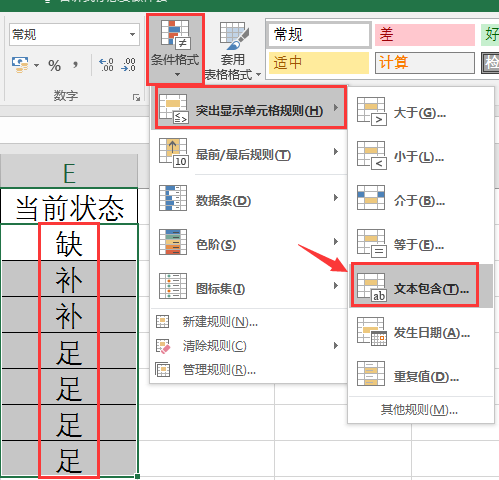The image size is (499, 480).
Task: Expand accounting format dropdown arrow
Action: (x=36, y=65)
